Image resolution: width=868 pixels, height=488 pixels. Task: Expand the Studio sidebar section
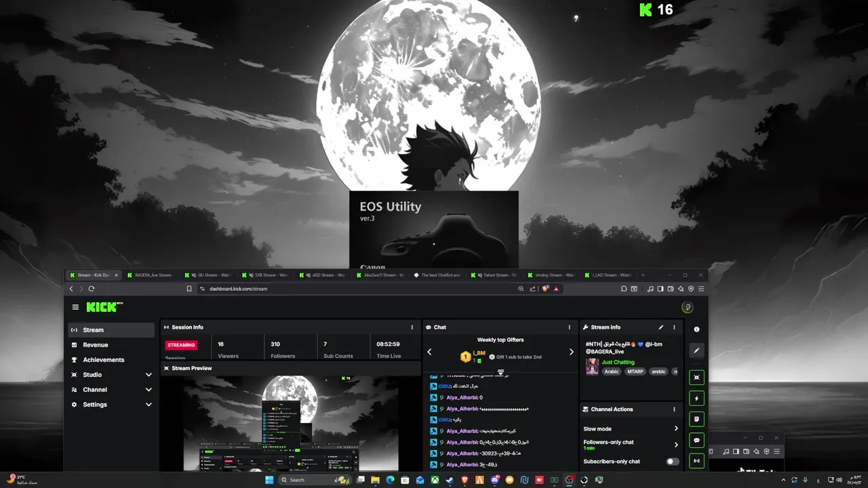(112, 375)
